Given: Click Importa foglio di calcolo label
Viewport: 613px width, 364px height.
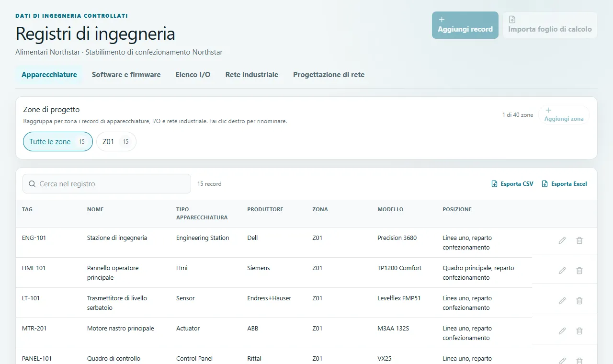Looking at the screenshot, I should pyautogui.click(x=550, y=29).
